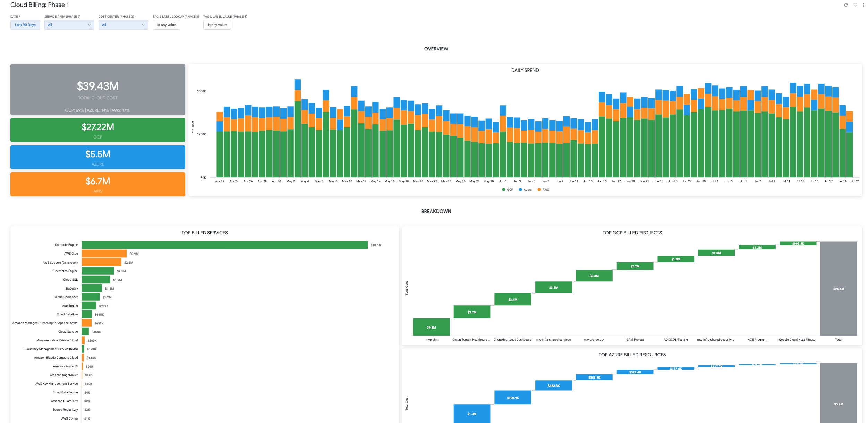Image resolution: width=868 pixels, height=423 pixels.
Task: Toggle the Azure series in chart legend
Action: (525, 190)
